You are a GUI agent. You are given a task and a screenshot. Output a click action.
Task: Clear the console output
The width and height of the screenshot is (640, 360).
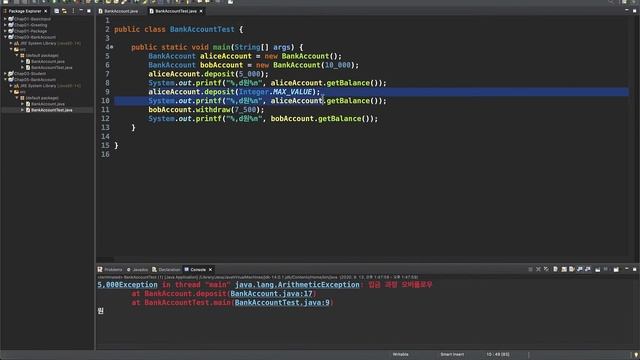point(556,269)
